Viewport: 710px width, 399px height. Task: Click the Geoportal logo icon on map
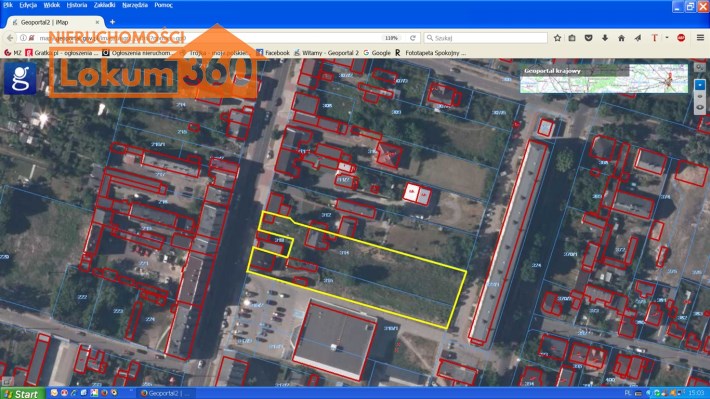(20, 78)
